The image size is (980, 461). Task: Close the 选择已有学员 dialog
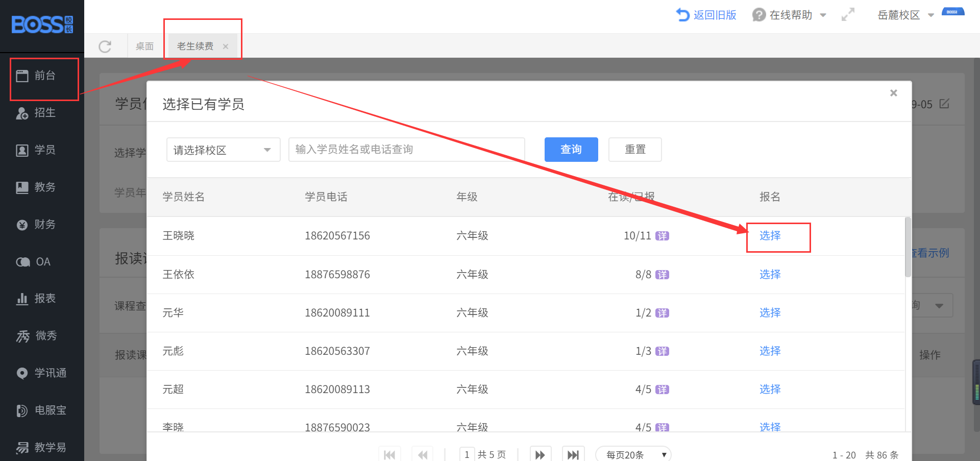click(893, 93)
